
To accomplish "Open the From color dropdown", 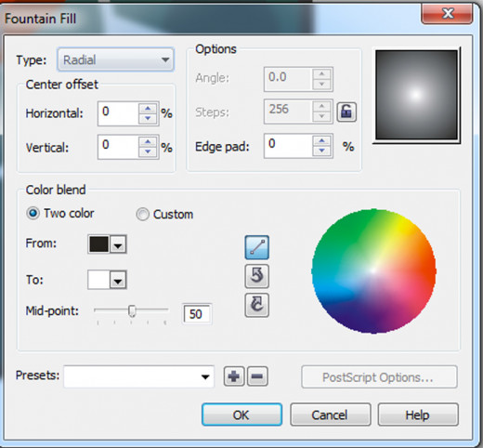I will click(x=118, y=244).
